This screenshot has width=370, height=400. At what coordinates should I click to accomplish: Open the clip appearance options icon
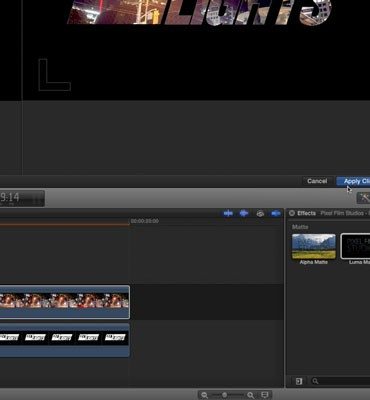click(265, 395)
